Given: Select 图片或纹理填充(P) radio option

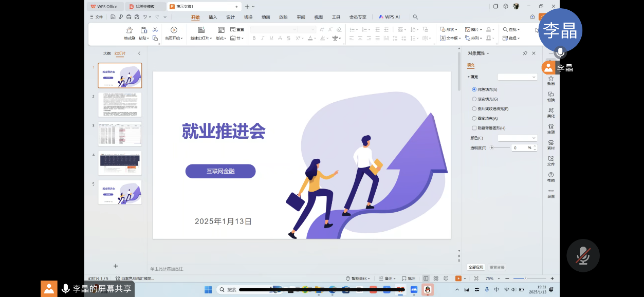Looking at the screenshot, I should coord(474,109).
